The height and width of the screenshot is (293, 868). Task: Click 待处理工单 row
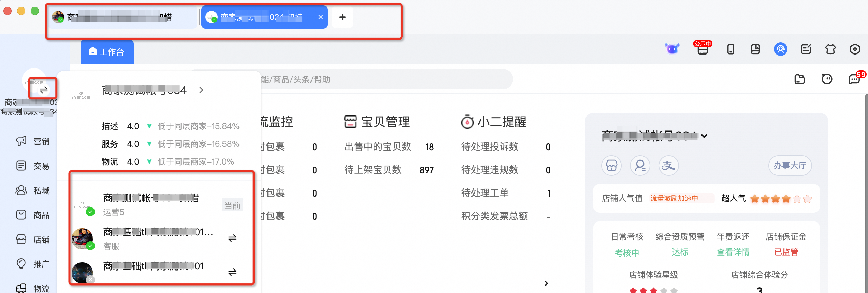click(x=506, y=193)
